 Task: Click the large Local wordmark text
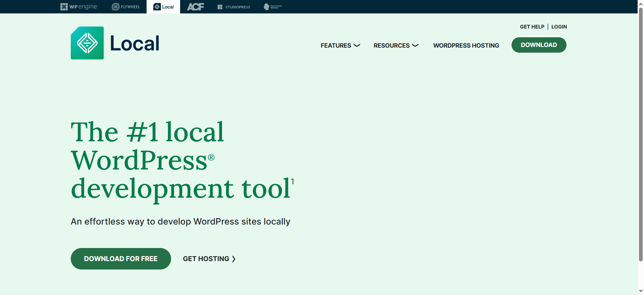[x=135, y=44]
